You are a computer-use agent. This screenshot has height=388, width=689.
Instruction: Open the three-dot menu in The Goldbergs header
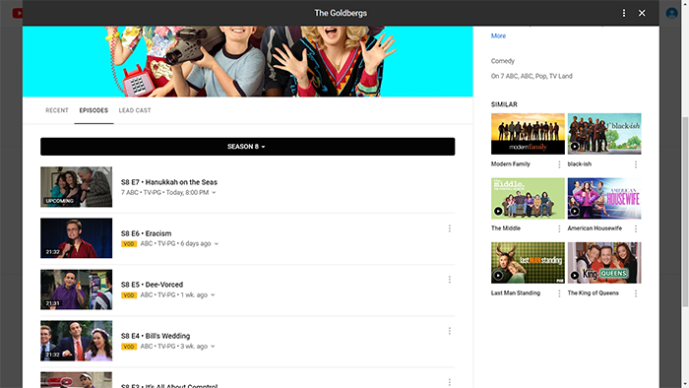pyautogui.click(x=624, y=13)
